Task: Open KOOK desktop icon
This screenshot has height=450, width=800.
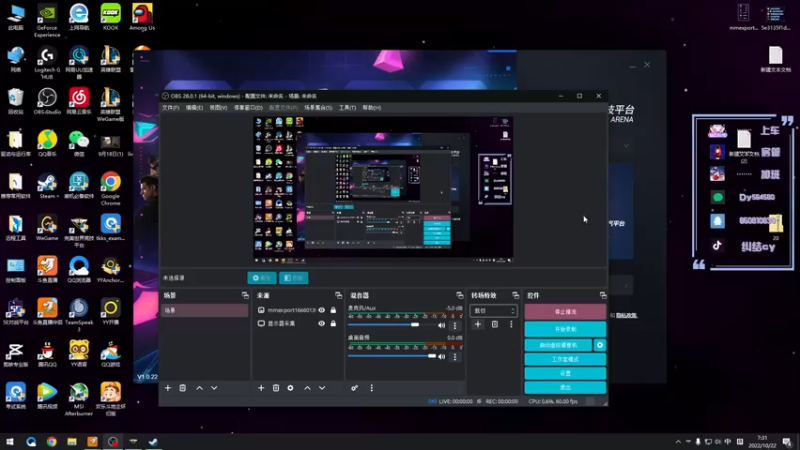Action: pyautogui.click(x=111, y=17)
